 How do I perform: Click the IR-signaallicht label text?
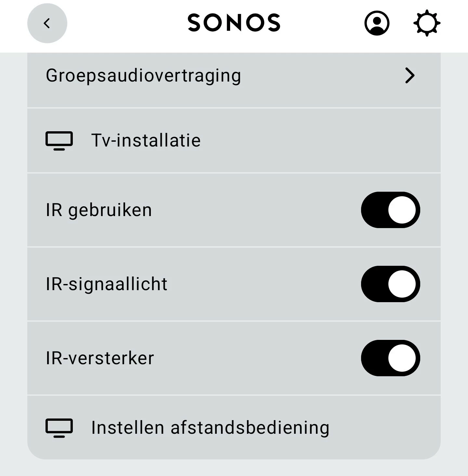tap(107, 284)
